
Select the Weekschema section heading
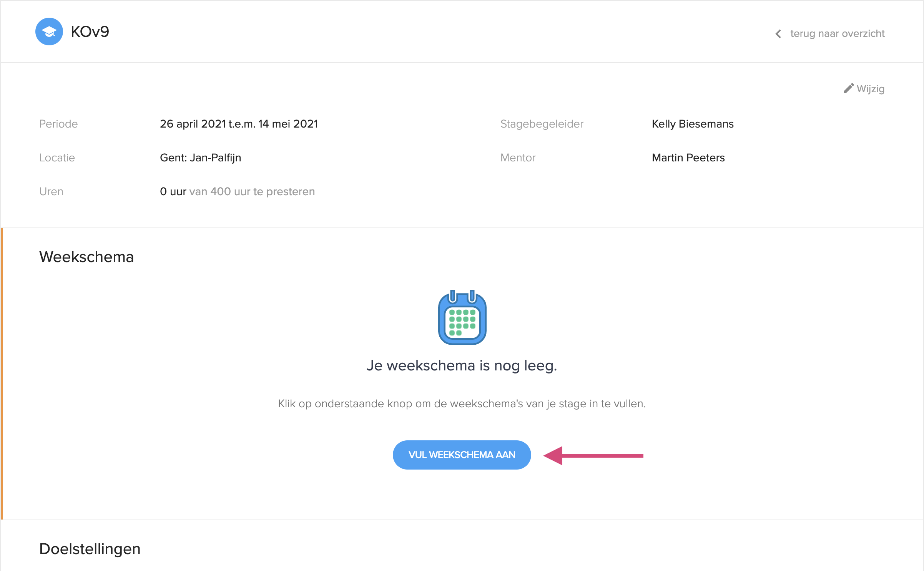[x=86, y=257]
